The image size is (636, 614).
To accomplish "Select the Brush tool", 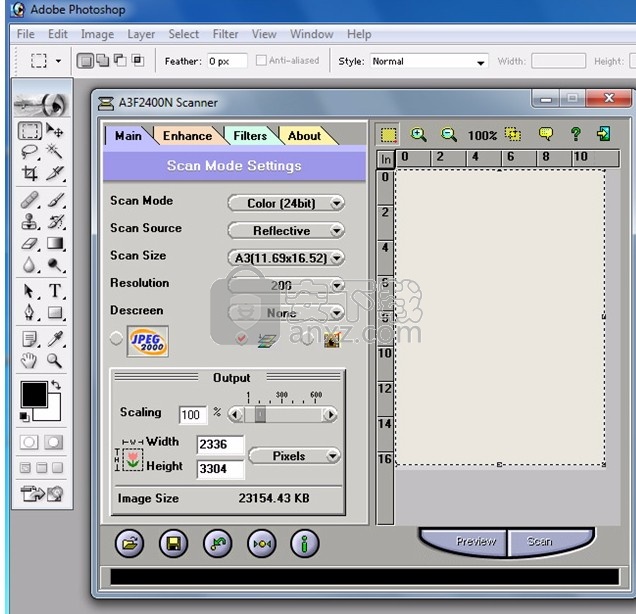I will point(54,200).
